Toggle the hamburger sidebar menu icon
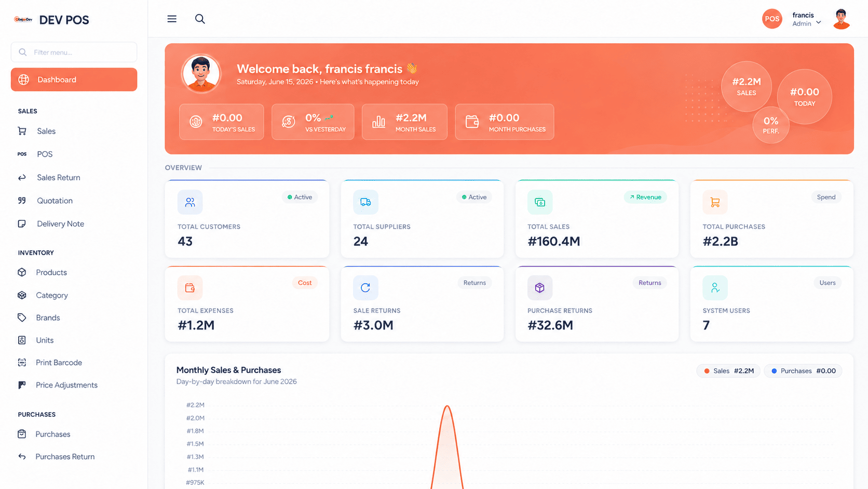The image size is (868, 489). click(x=172, y=19)
